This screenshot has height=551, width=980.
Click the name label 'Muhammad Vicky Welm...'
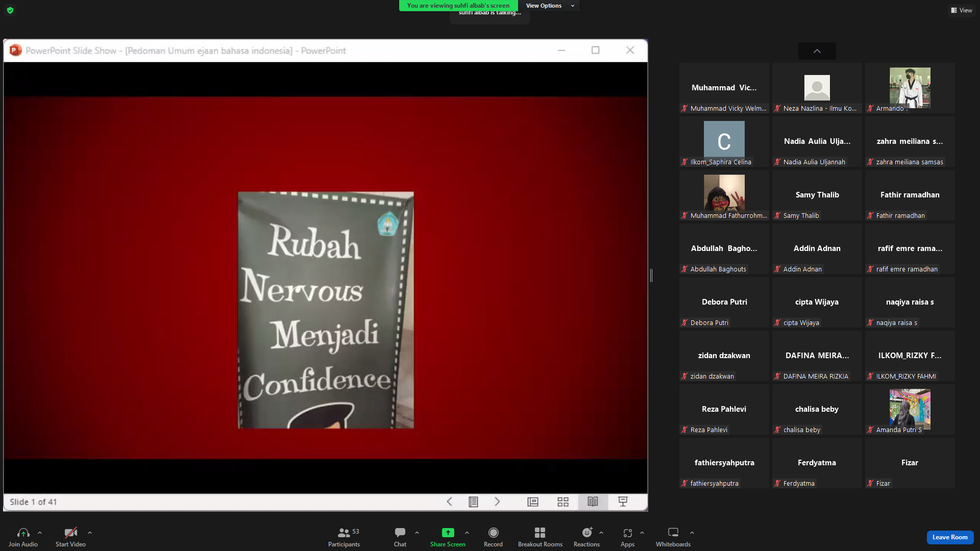pos(728,109)
